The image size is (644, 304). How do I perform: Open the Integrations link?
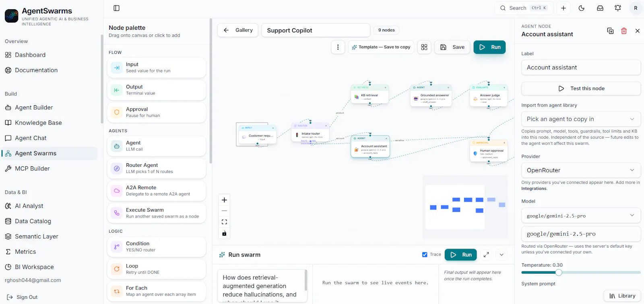[534, 189]
